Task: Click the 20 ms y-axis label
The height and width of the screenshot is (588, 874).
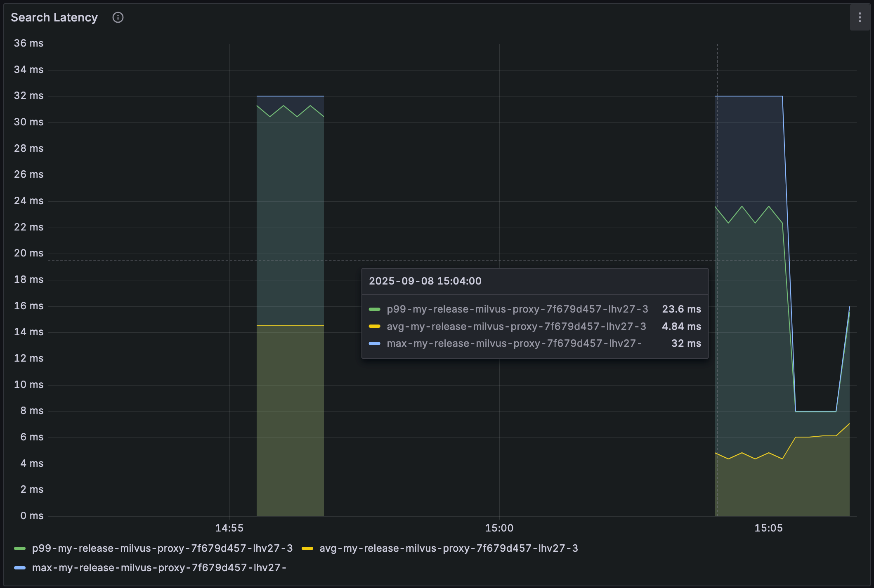Action: (x=28, y=253)
